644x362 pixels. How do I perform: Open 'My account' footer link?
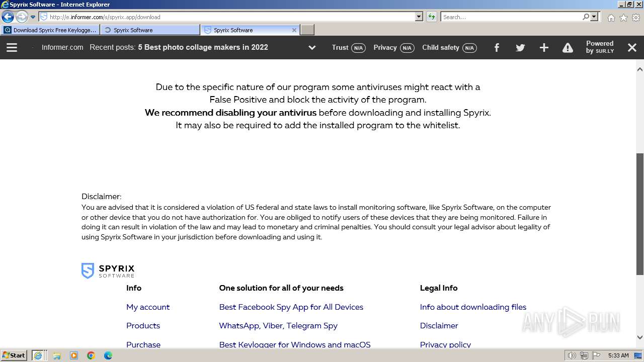148,307
